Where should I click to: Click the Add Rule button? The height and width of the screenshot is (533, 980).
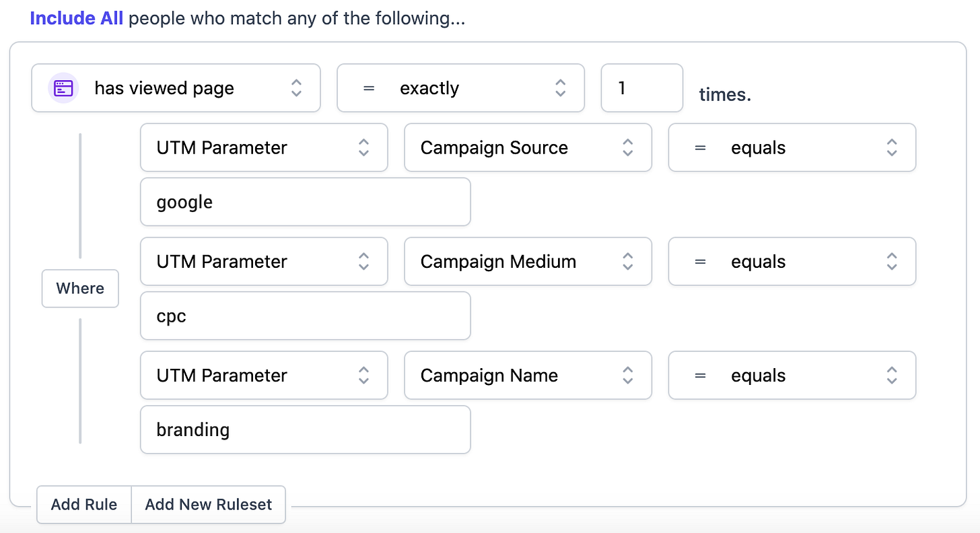84,504
